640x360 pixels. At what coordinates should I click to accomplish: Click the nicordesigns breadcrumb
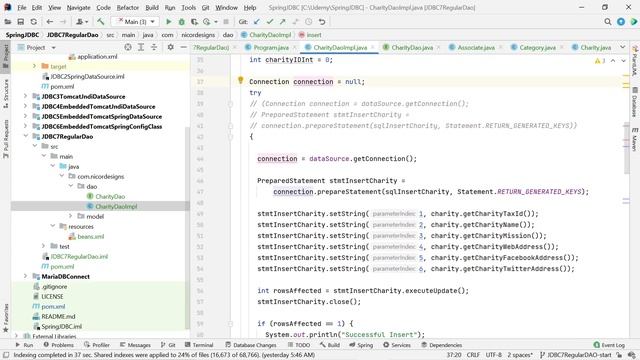pyautogui.click(x=198, y=35)
